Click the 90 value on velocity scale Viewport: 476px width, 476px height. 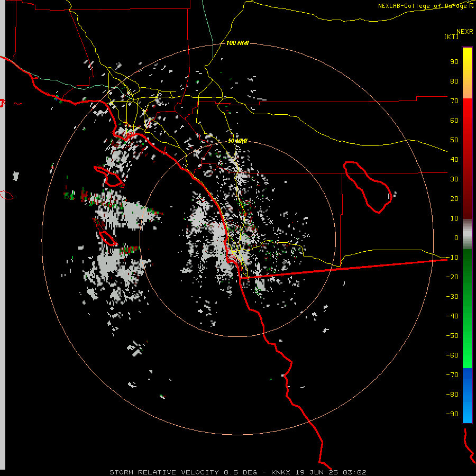point(454,62)
